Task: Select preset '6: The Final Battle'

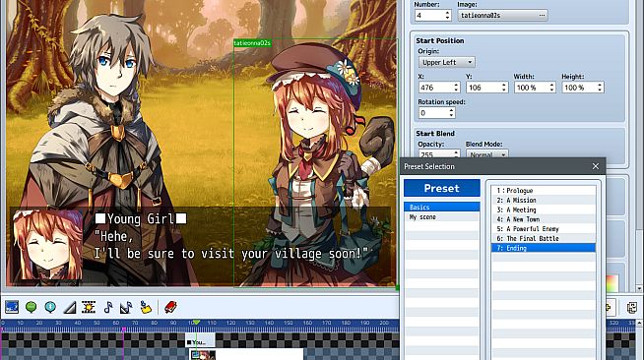Action: 544,238
